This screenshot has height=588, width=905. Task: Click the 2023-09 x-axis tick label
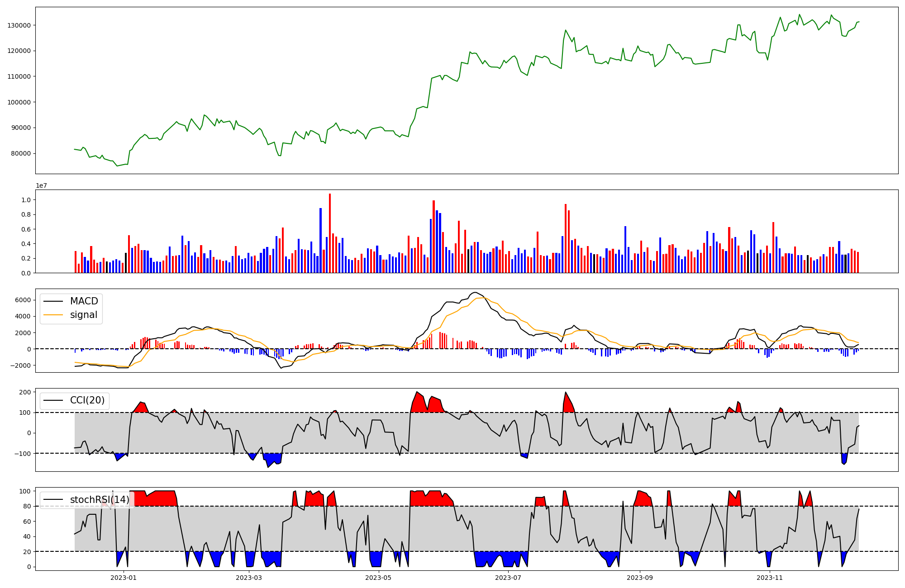point(640,578)
